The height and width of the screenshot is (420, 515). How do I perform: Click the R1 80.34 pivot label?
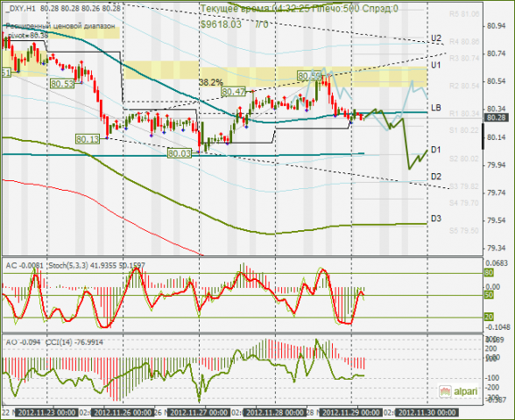464,114
